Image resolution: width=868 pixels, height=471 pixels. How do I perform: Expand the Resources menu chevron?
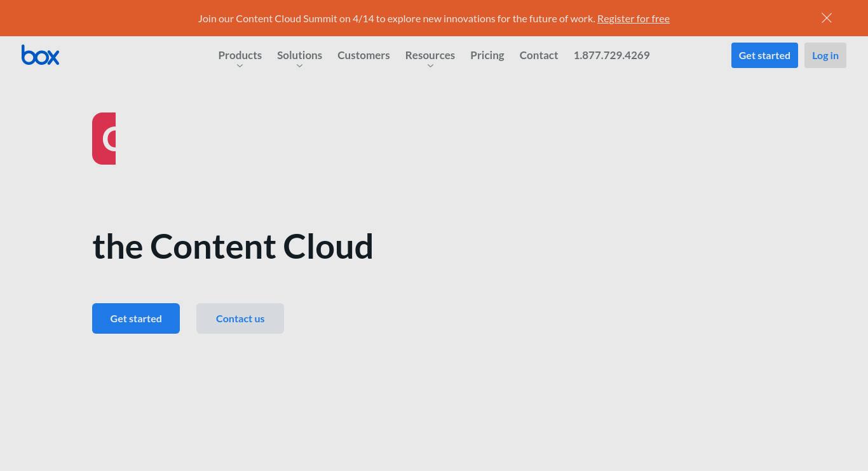tap(430, 66)
